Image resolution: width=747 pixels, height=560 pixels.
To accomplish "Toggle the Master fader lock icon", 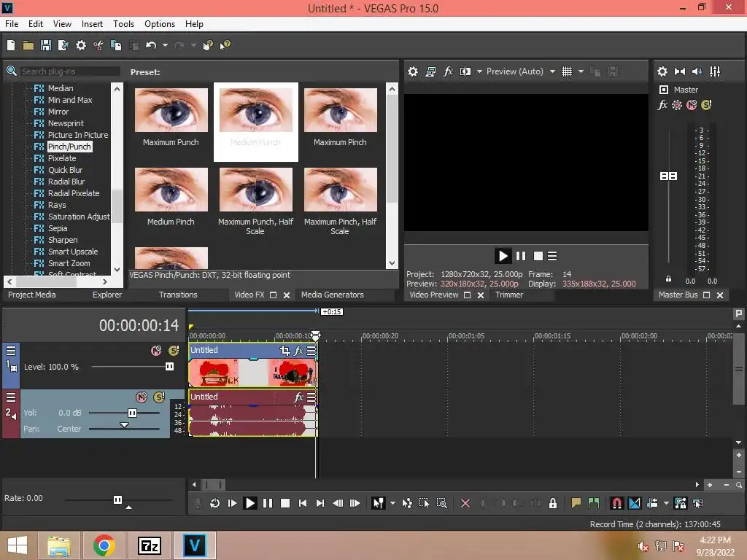I will click(668, 279).
